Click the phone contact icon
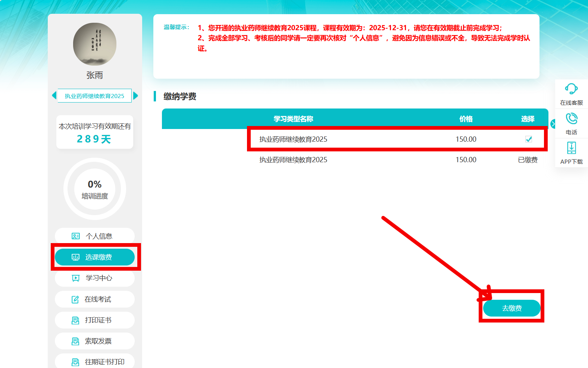The height and width of the screenshot is (368, 588). pyautogui.click(x=571, y=119)
